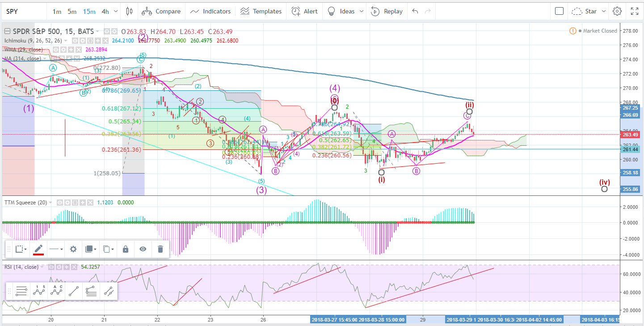Screen dimensions: 644x326
Task: Save chart via cloud Star button
Action: (x=585, y=11)
